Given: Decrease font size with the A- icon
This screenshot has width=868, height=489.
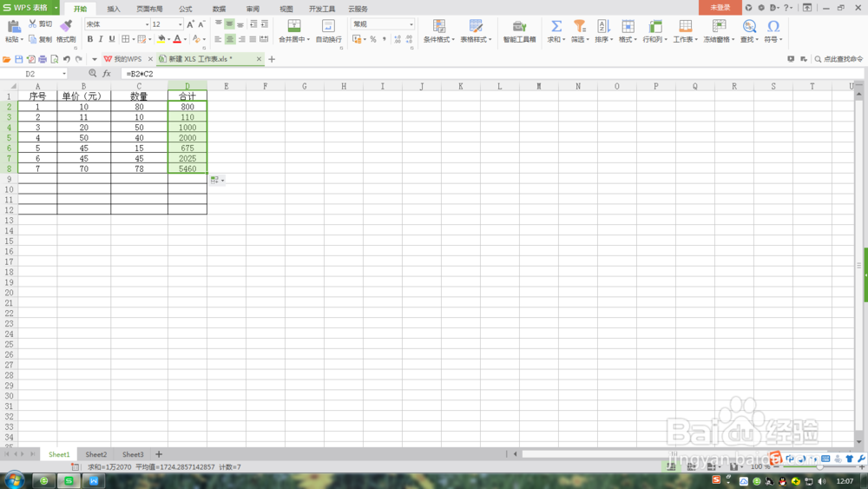Looking at the screenshot, I should click(x=201, y=24).
